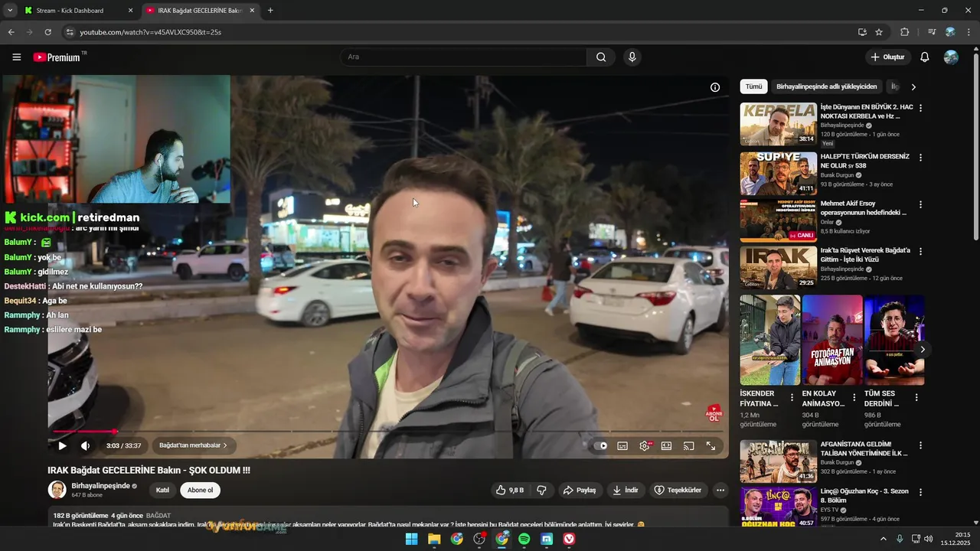Install app icon in address bar
The image size is (980, 551).
862,32
